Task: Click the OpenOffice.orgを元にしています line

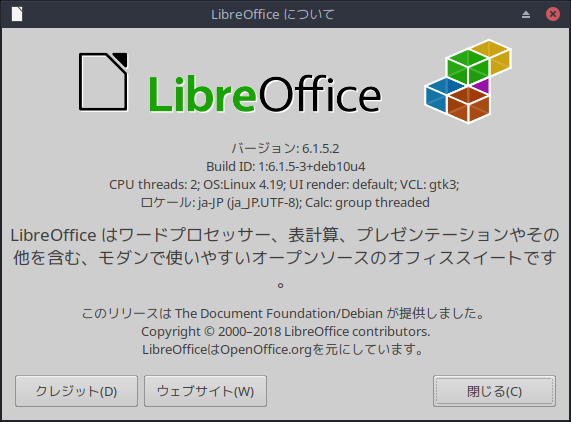Action: click(x=283, y=350)
